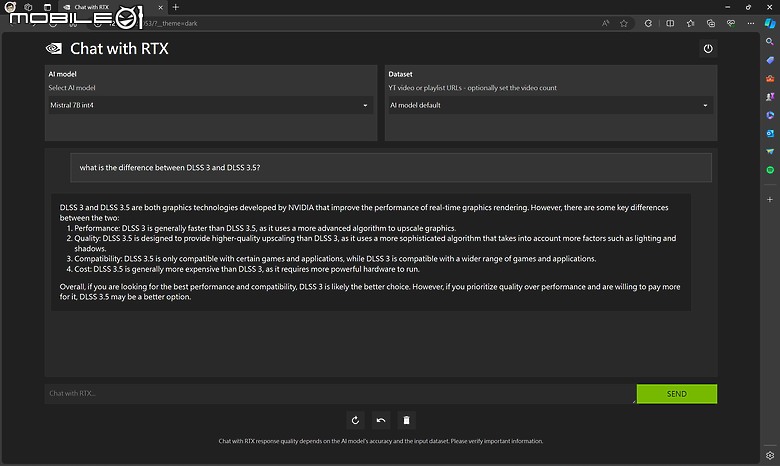
Task: Click the green SEND button
Action: [x=677, y=394]
